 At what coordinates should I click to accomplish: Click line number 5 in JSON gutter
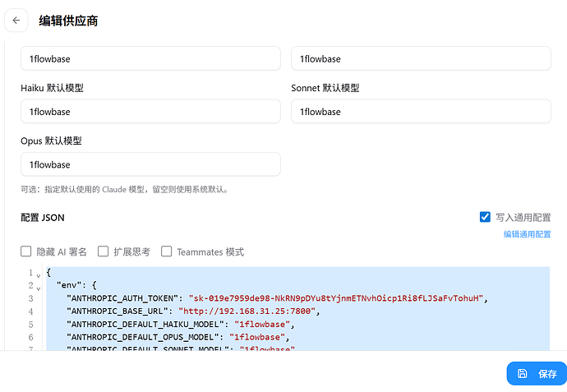click(x=31, y=325)
